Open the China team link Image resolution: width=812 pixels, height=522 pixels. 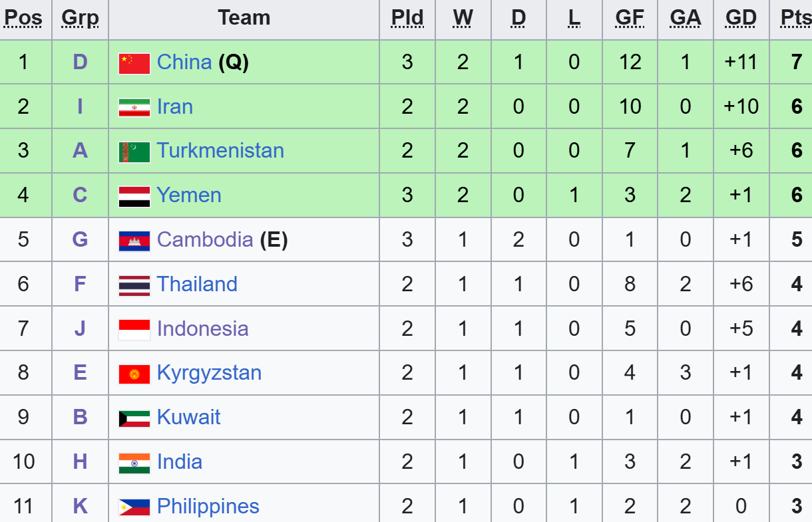click(184, 62)
